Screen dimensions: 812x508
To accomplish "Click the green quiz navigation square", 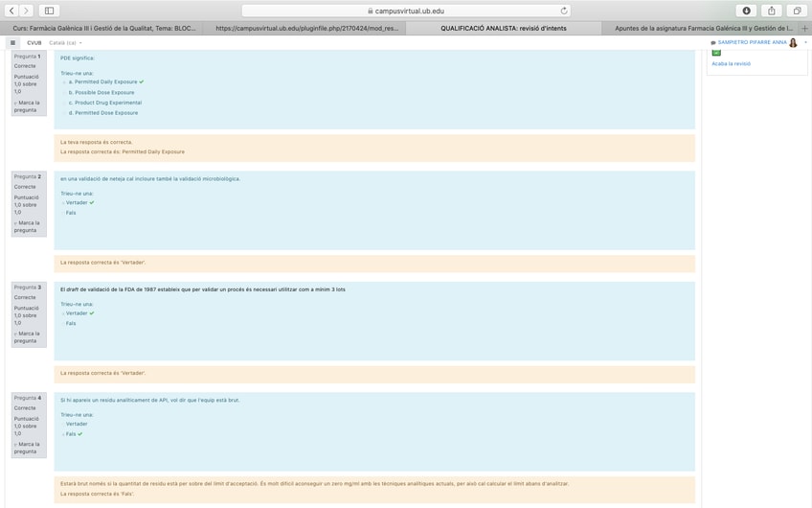I will (716, 53).
